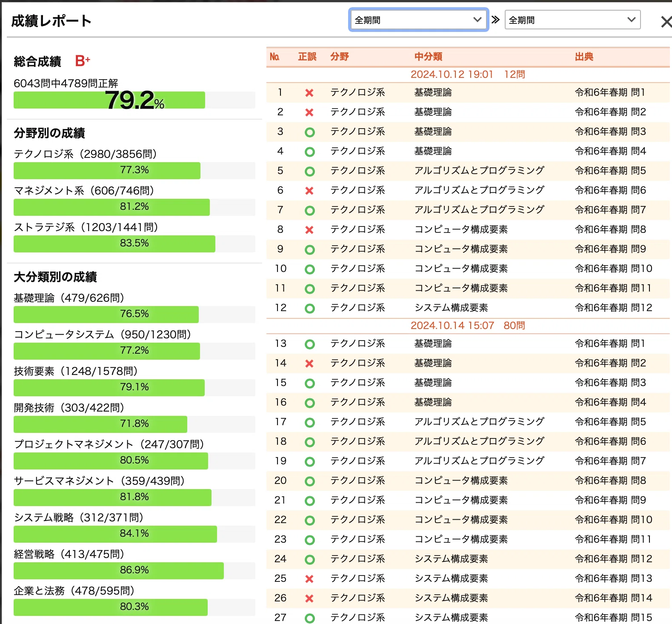This screenshot has height=624, width=672.
Task: Click 令和6年春期 問14 in row 26
Action: point(613,598)
